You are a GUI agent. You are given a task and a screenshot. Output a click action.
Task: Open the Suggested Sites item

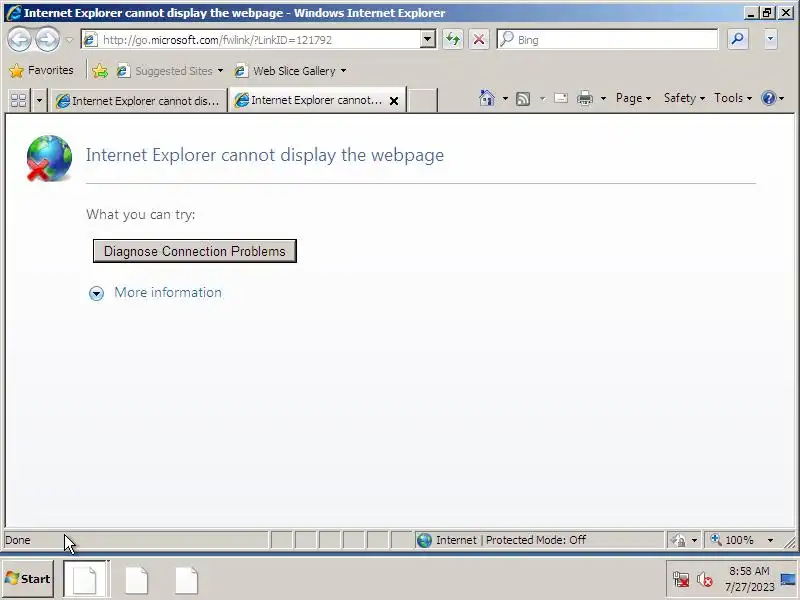169,70
